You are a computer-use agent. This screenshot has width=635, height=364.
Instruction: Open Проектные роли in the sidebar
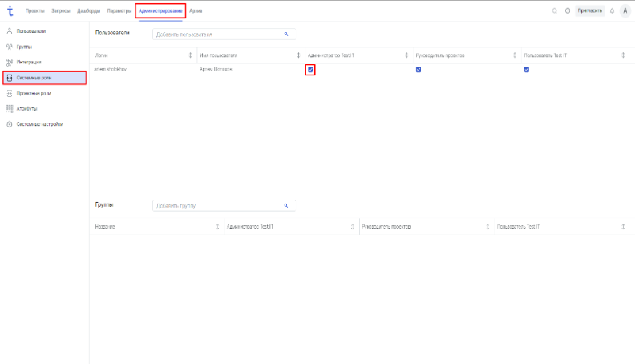44,93
